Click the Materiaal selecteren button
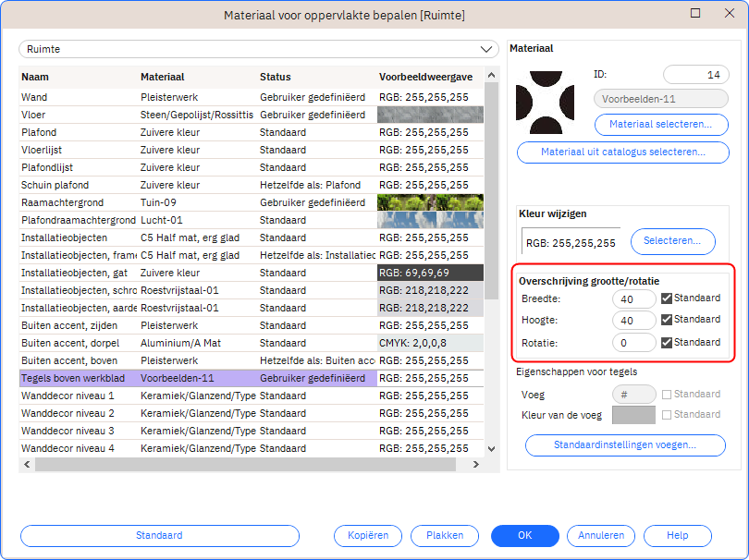The height and width of the screenshot is (560, 749). 660,123
